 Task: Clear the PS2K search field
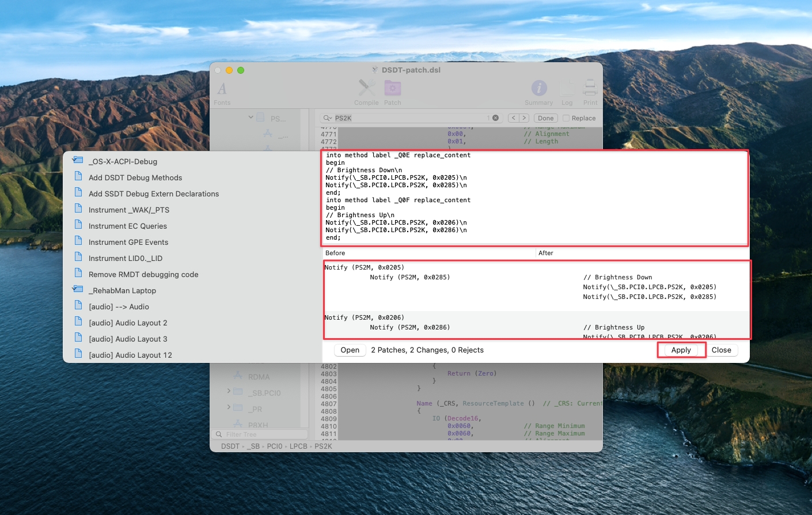click(x=495, y=118)
